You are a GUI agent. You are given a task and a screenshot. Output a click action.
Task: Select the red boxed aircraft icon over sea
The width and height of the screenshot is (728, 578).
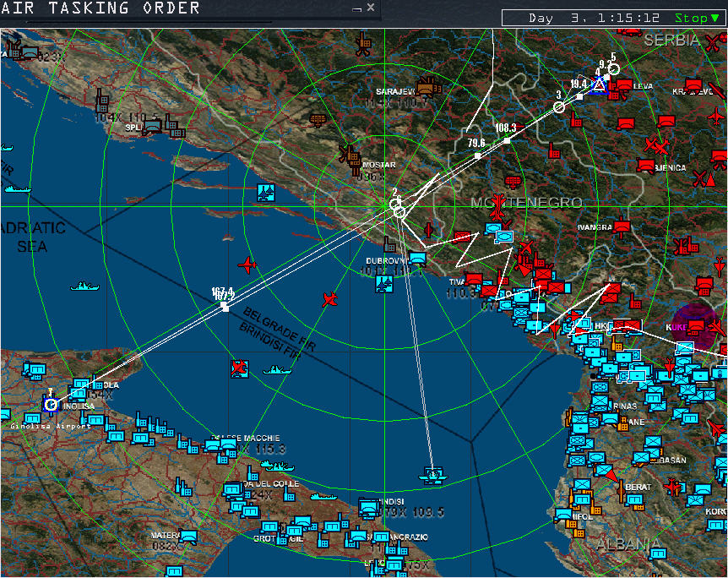tap(240, 368)
